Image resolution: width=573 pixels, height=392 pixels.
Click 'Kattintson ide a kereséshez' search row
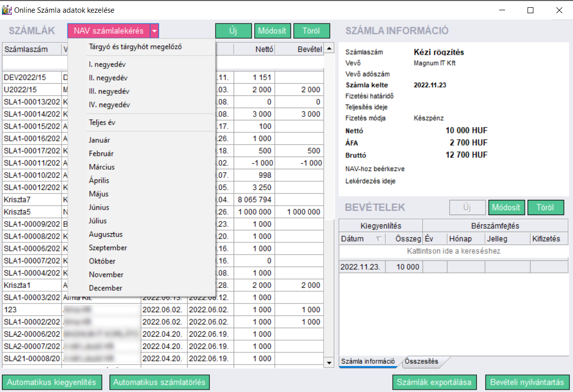[x=453, y=251]
